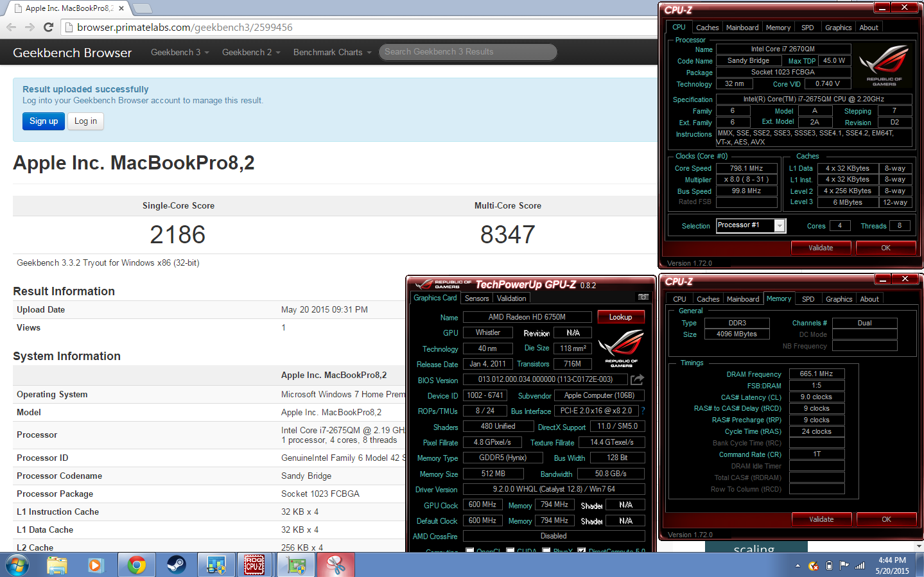
Task: Click the monitor-with-shield taskbar icon
Action: (216, 565)
